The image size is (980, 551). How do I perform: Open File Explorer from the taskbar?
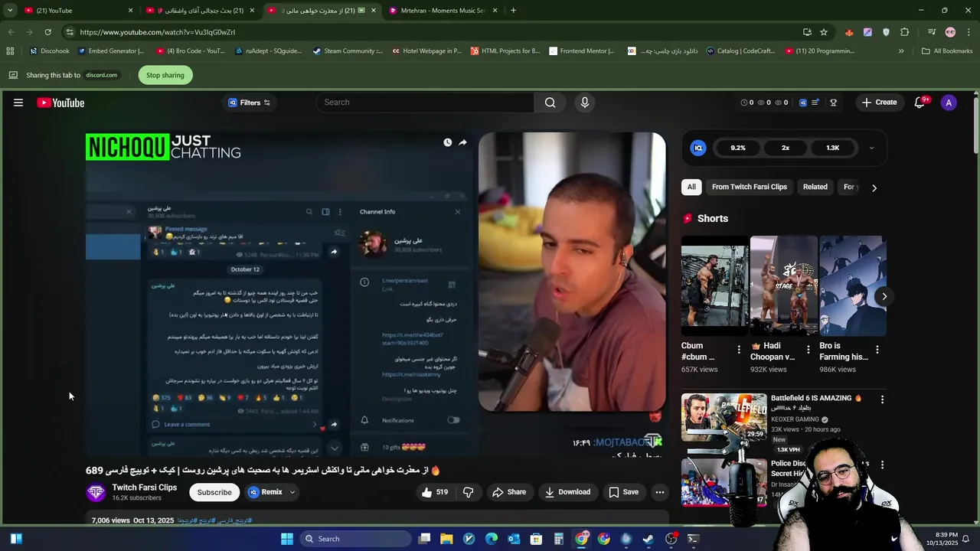pyautogui.click(x=446, y=539)
